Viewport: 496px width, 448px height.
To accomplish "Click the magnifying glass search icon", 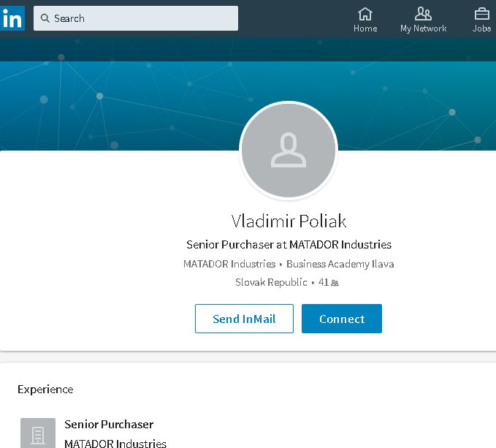I will click(45, 18).
